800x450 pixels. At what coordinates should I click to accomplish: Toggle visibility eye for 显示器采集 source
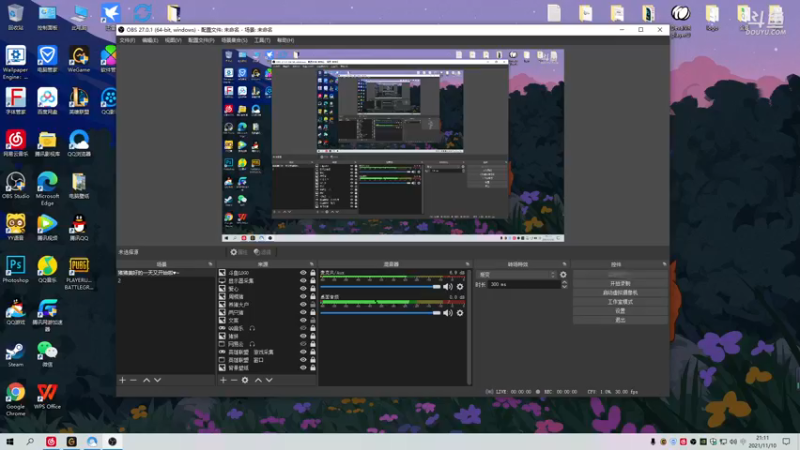303,281
